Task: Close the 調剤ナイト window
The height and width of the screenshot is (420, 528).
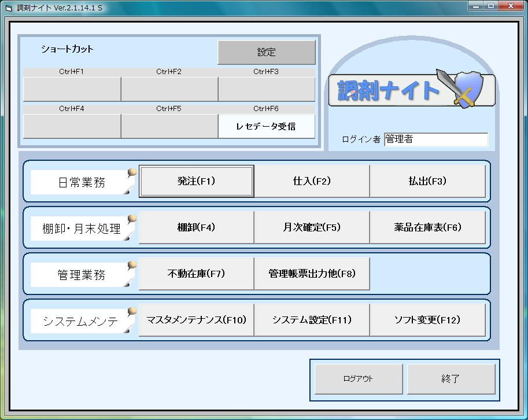Action: tap(511, 6)
